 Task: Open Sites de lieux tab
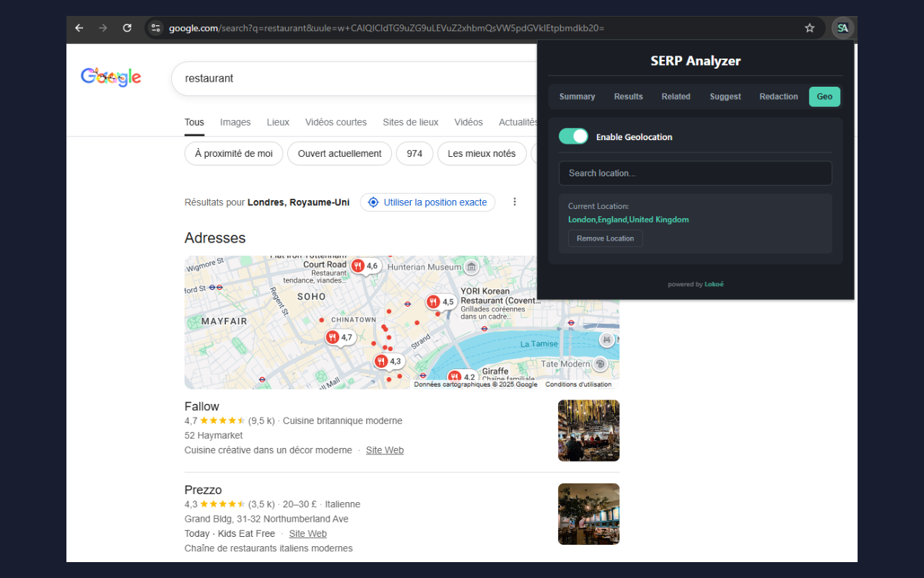(411, 122)
